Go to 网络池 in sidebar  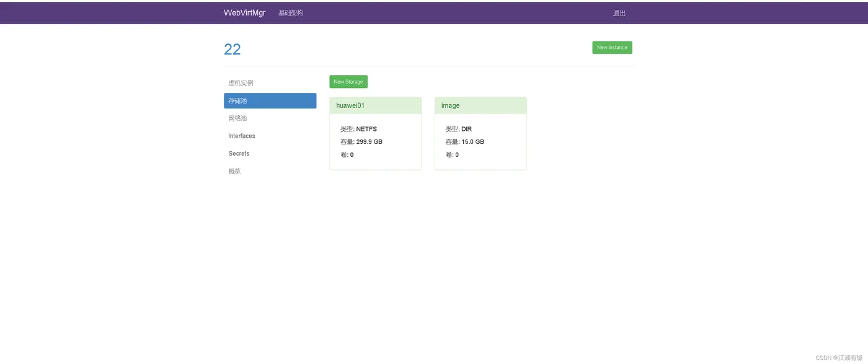tap(270, 118)
